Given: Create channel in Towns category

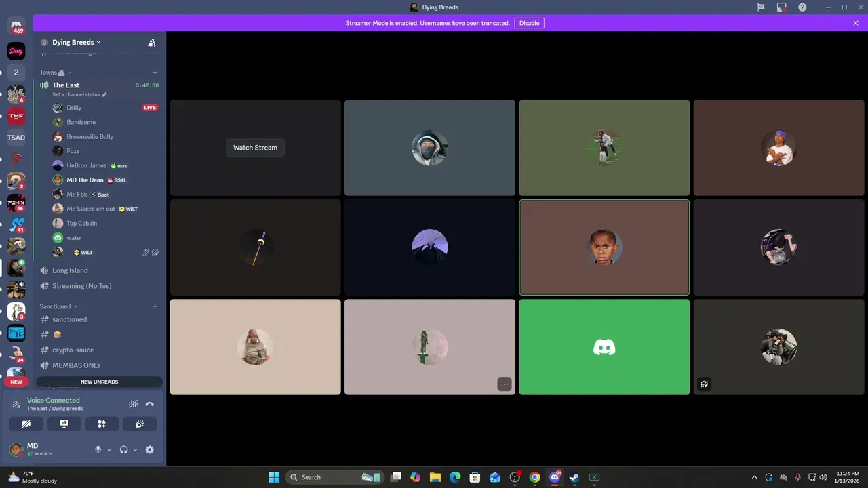Looking at the screenshot, I should [x=155, y=73].
